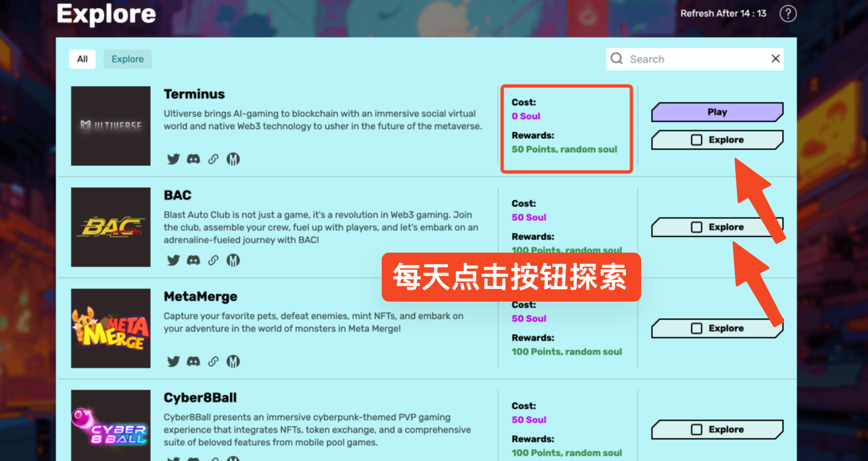The height and width of the screenshot is (461, 868).
Task: Select the BAC game title
Action: coord(178,195)
